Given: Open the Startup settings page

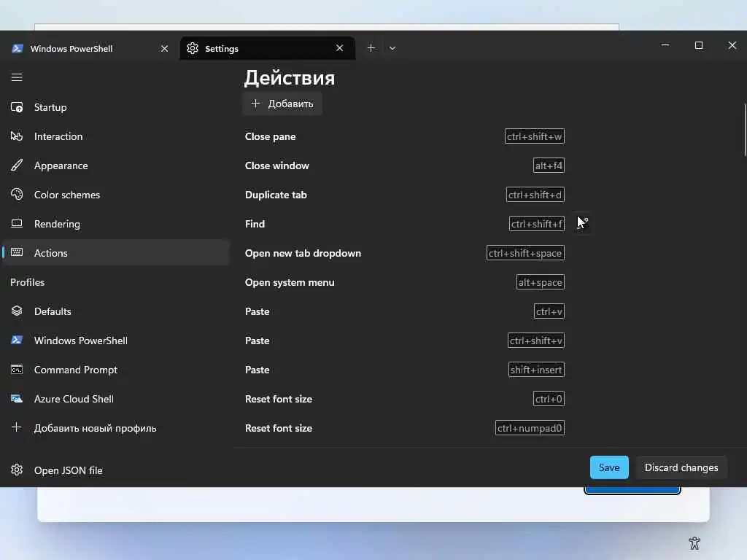Looking at the screenshot, I should tap(116, 107).
